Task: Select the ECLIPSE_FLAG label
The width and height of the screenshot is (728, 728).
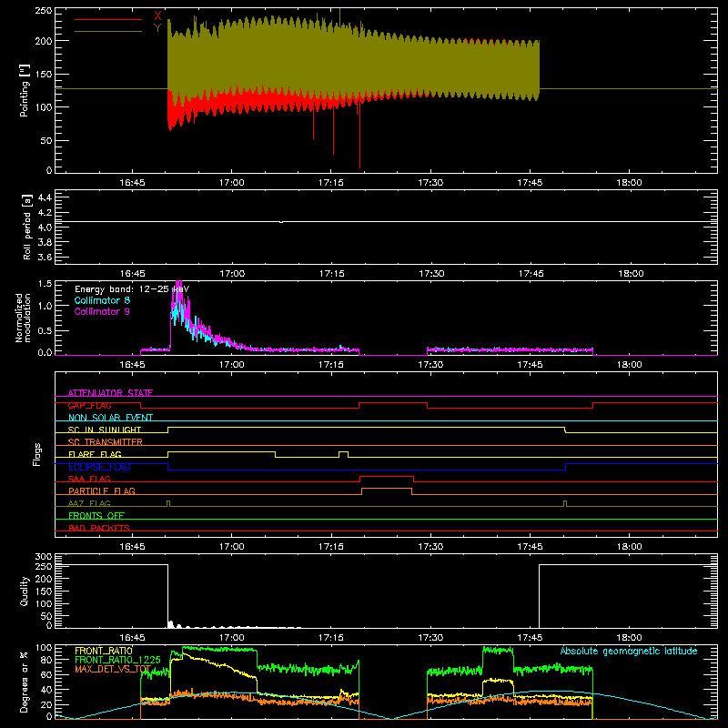Action: coord(99,467)
